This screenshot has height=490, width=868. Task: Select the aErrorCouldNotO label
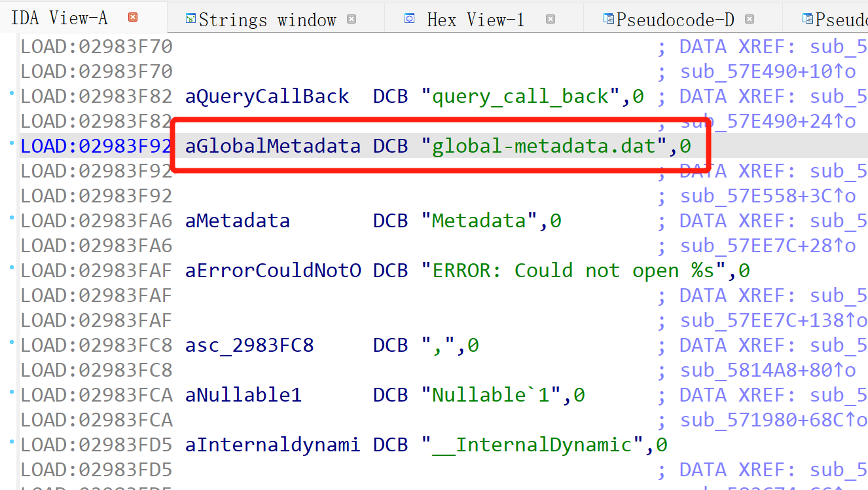[x=273, y=271]
